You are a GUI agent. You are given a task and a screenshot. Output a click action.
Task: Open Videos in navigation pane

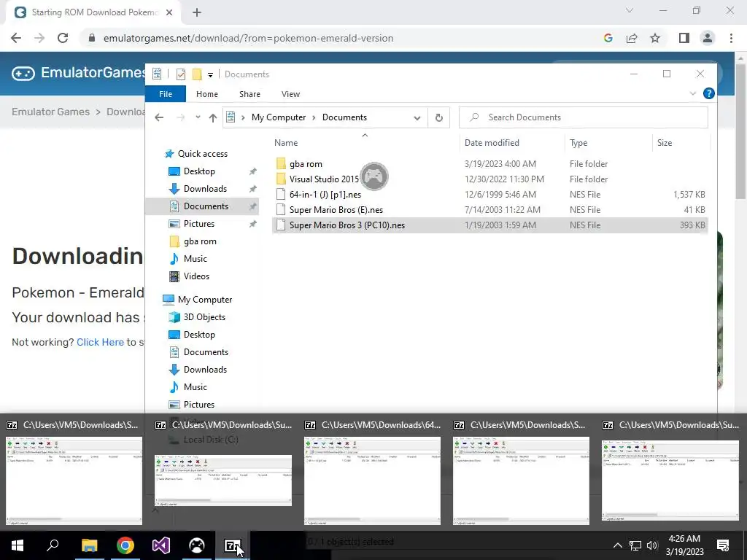coord(196,276)
